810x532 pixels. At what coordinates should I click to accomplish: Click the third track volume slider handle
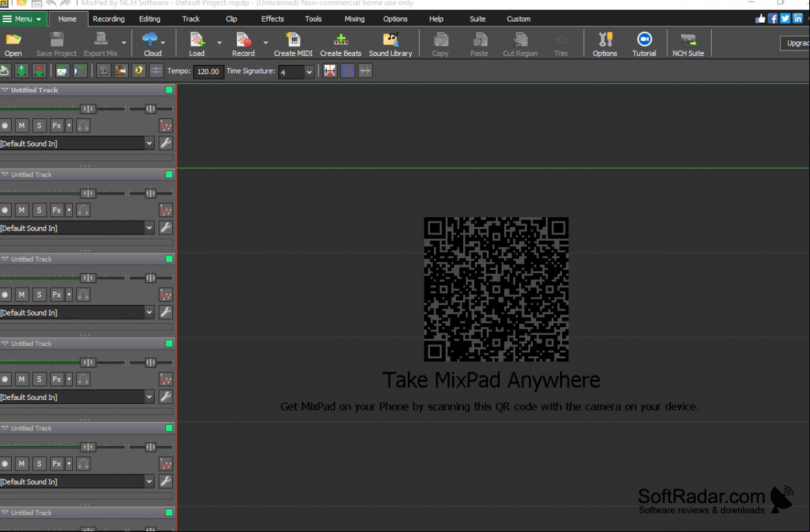point(89,277)
